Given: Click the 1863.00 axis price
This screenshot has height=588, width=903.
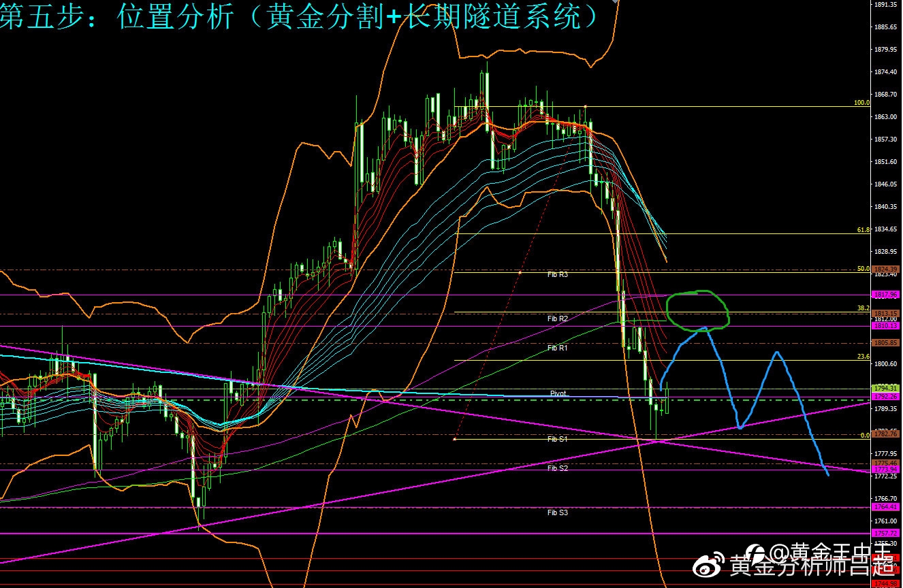Looking at the screenshot, I should coord(885,116).
